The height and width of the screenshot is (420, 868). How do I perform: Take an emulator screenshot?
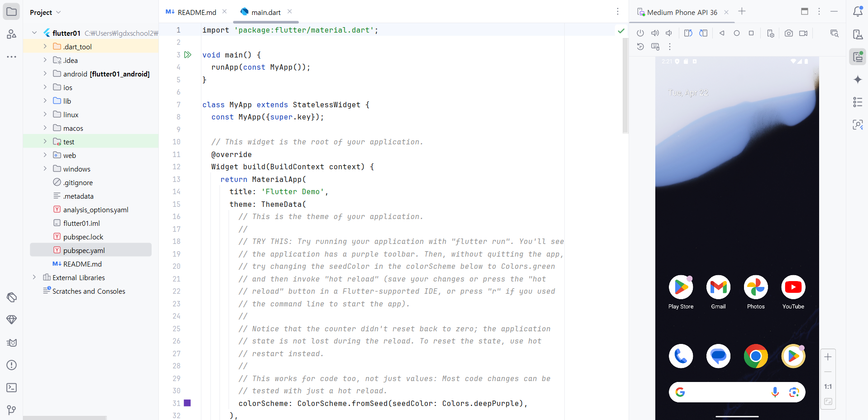789,33
